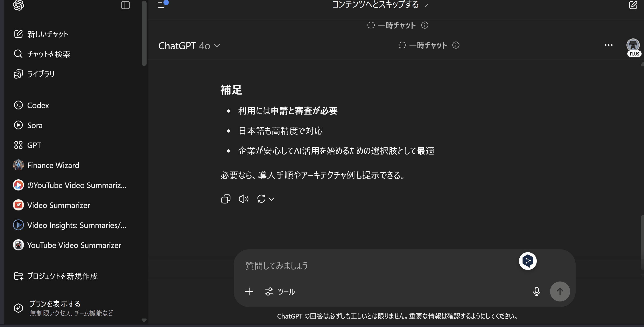Click info icon beside upper 一時チャット
The image size is (644, 327).
pos(425,25)
